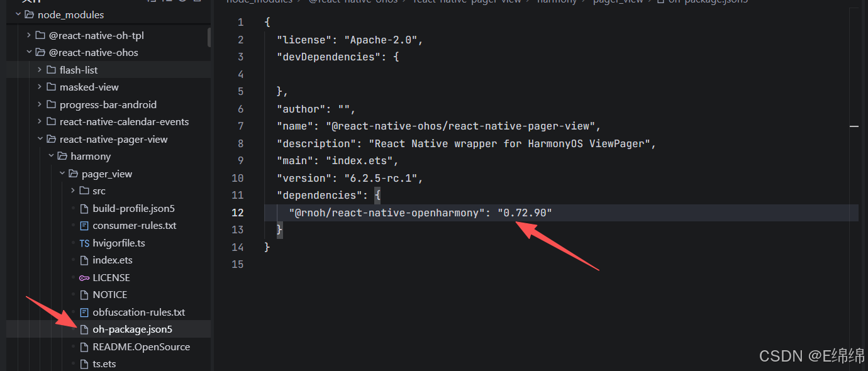Expand the @react-native-oh-tpl chevron
Viewport: 868px width, 371px height.
29,35
